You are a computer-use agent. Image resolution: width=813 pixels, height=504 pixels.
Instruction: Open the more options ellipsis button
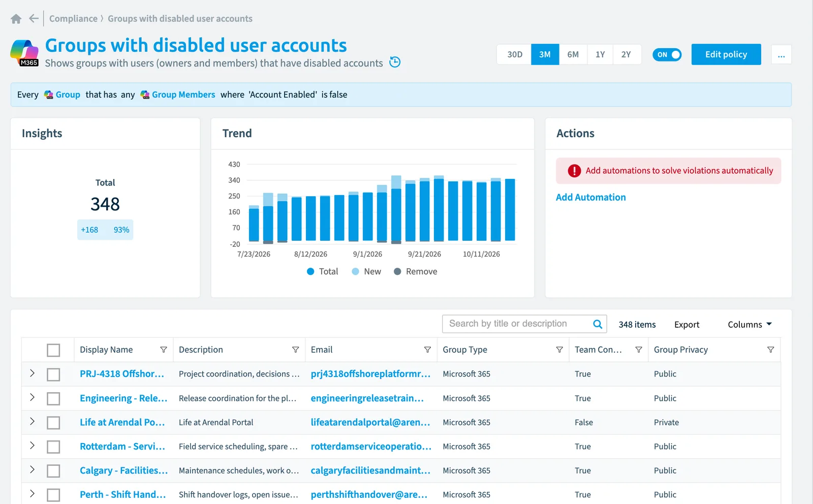tap(781, 55)
